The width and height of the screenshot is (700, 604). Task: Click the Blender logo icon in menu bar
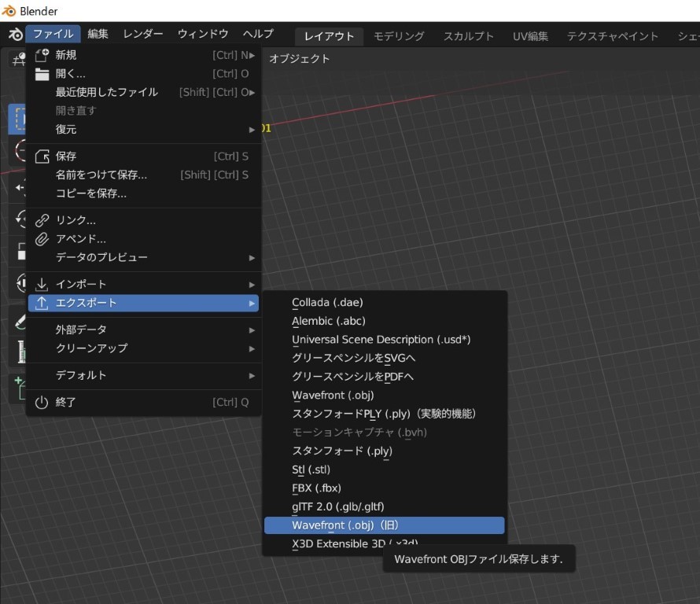15,34
